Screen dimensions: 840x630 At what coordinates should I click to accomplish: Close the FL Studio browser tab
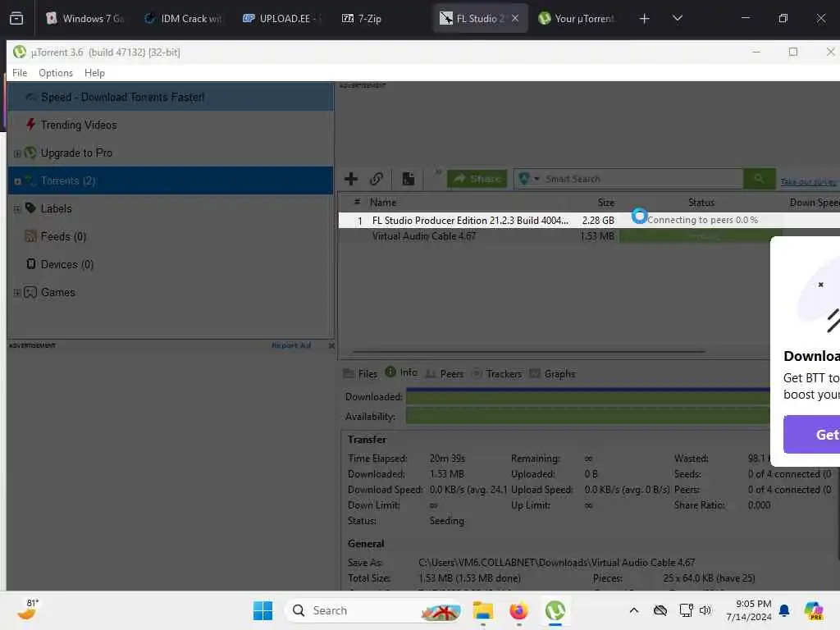pyautogui.click(x=515, y=19)
